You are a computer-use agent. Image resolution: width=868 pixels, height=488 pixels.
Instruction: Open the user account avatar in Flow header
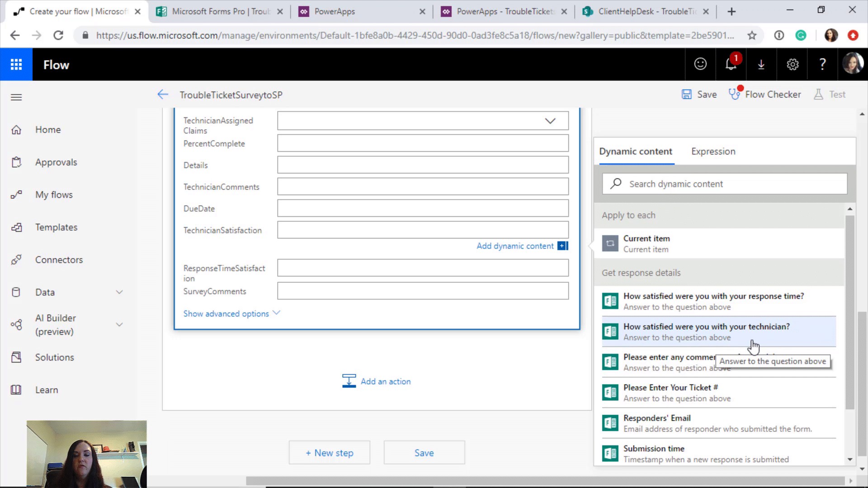click(853, 64)
